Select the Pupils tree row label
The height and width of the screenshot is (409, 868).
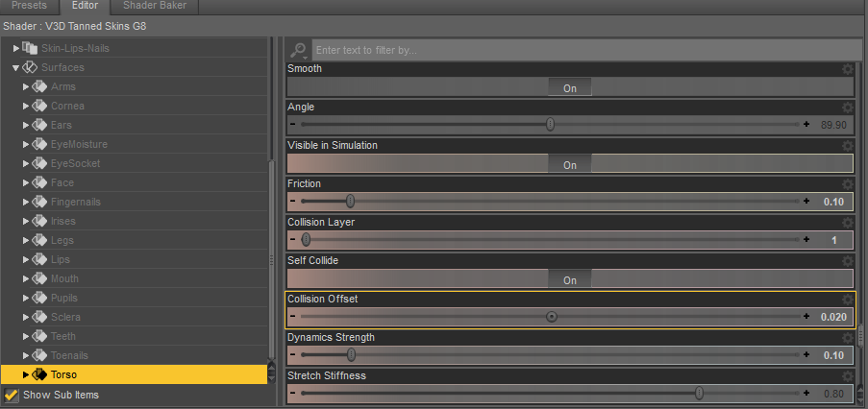(64, 298)
